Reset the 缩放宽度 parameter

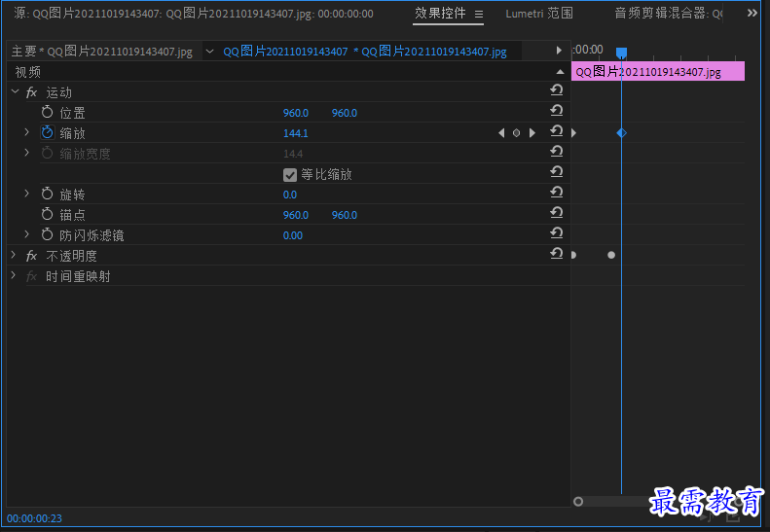[x=557, y=152]
